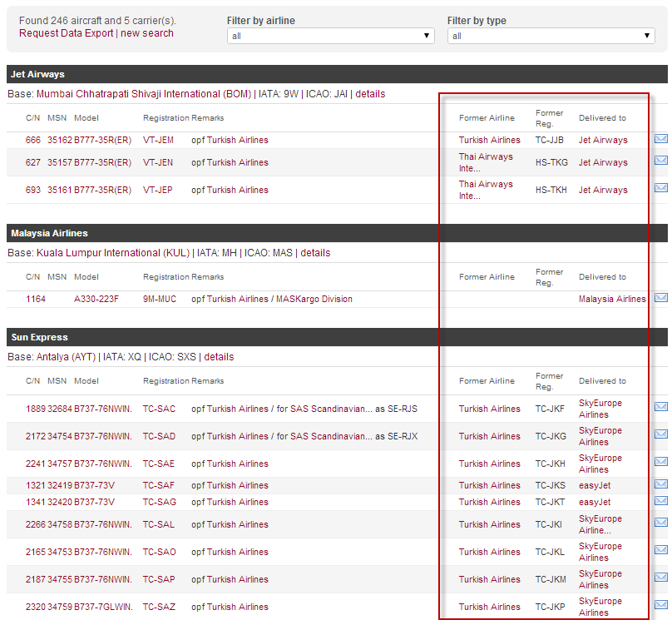
Task: Click the envelope icon in TC-SAC row
Action: (661, 407)
